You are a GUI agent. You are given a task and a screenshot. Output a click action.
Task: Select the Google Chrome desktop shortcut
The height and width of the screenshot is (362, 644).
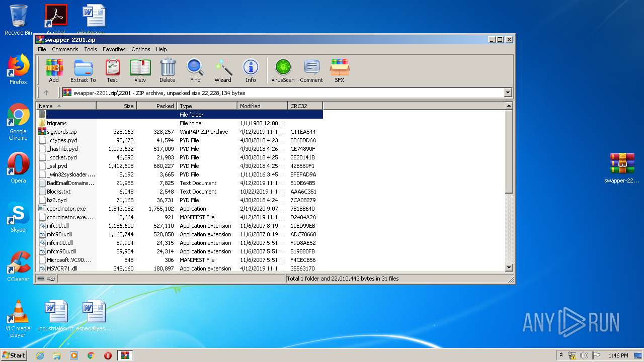coord(18,122)
